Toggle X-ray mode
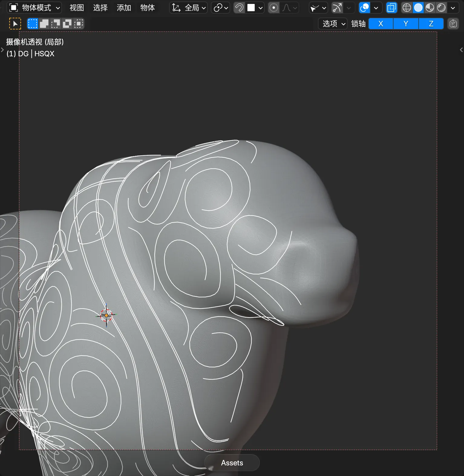This screenshot has width=464, height=476. [x=391, y=8]
